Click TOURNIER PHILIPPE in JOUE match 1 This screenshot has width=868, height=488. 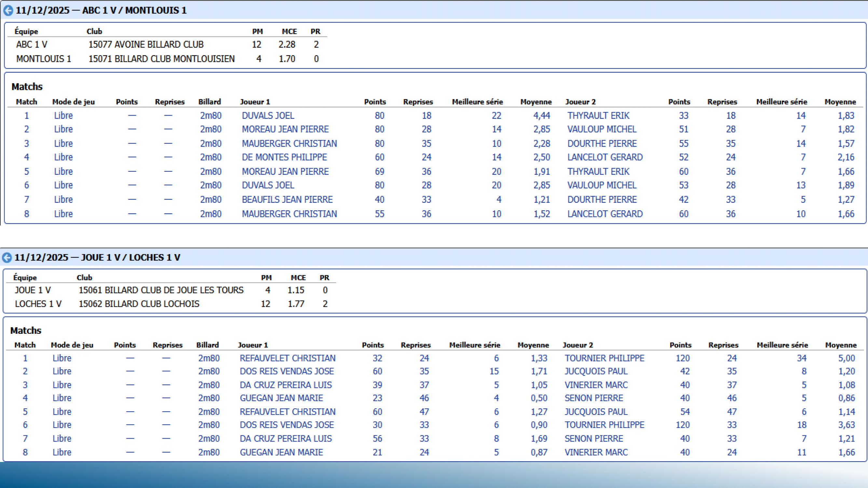(x=604, y=358)
